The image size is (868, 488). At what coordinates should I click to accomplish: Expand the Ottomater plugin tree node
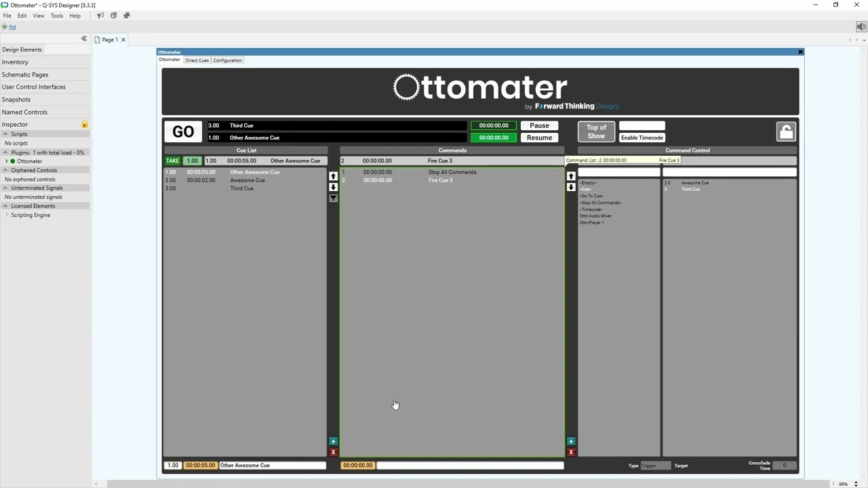tap(7, 161)
